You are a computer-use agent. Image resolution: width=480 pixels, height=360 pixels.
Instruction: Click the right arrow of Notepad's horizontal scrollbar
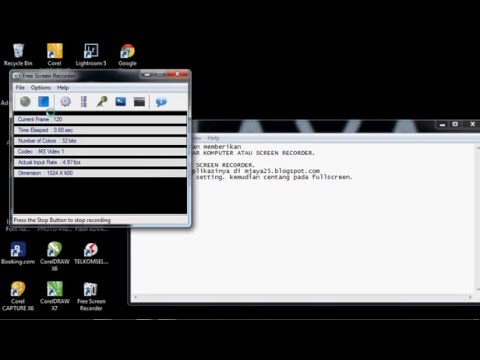(x=470, y=297)
